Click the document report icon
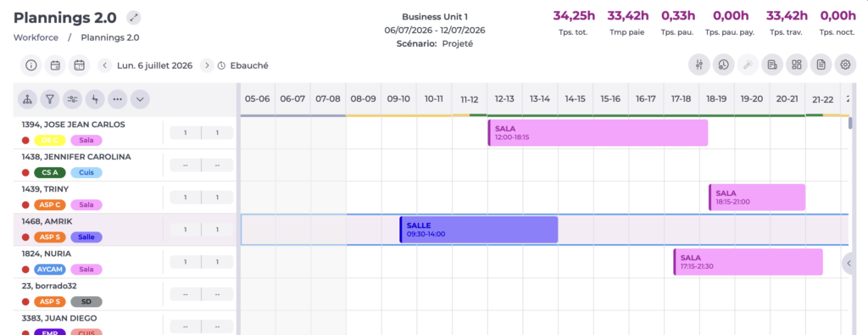Viewport: 868px width, 335px height. pyautogui.click(x=821, y=64)
